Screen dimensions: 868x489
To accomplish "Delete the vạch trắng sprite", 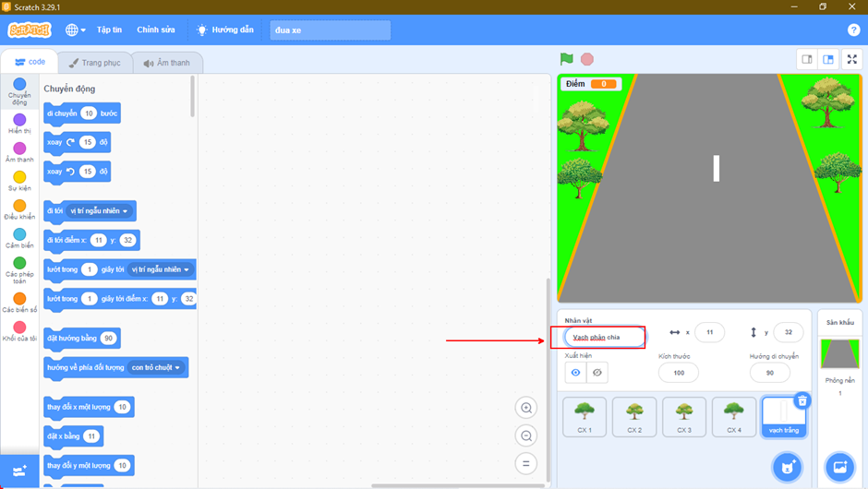I will pyautogui.click(x=802, y=401).
